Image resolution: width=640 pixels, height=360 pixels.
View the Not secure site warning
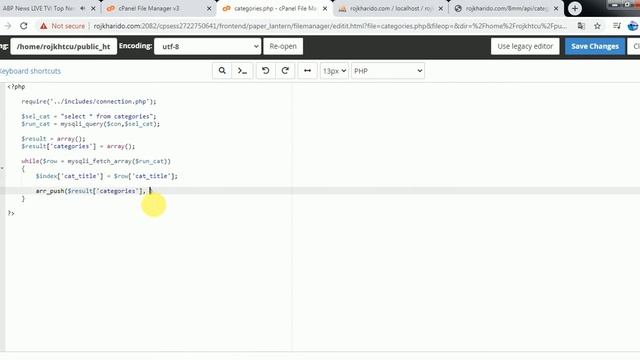click(62, 26)
